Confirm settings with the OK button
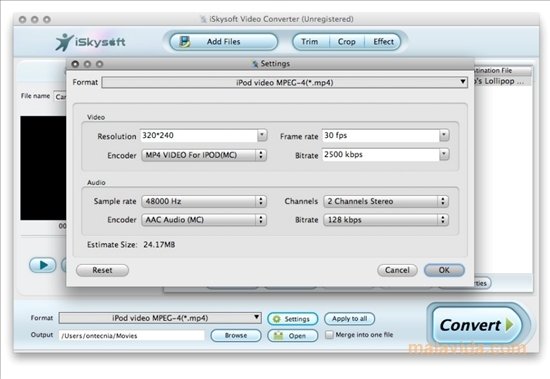The height and width of the screenshot is (379, 550). (x=444, y=270)
